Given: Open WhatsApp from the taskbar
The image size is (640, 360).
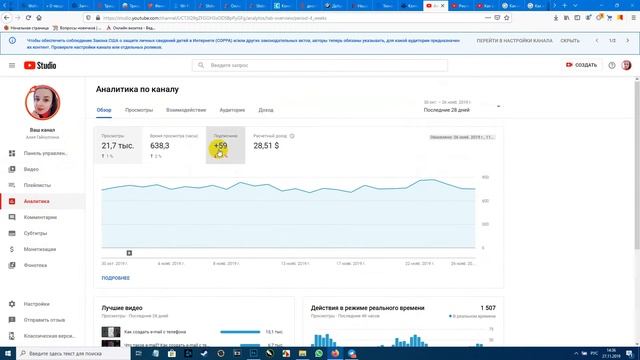Looking at the screenshot, I should (x=319, y=353).
